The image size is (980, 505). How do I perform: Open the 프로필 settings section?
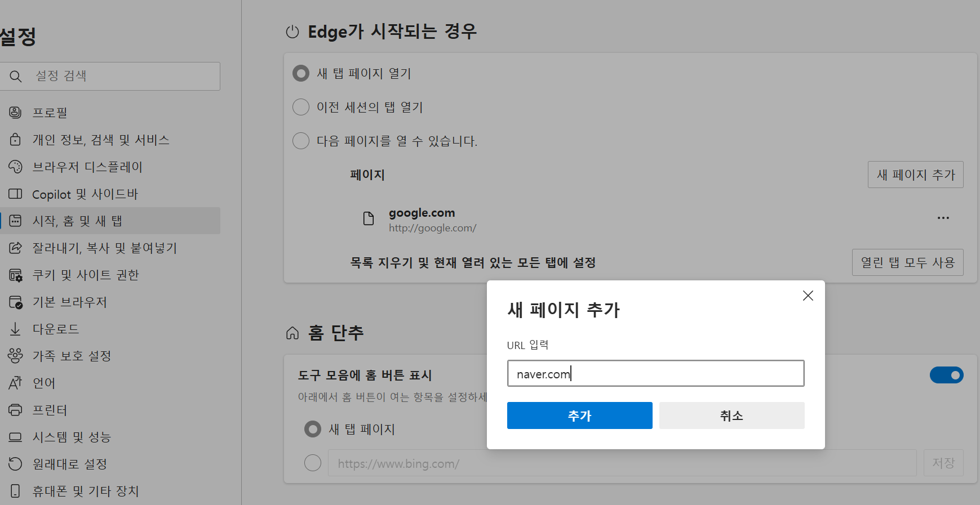110,113
